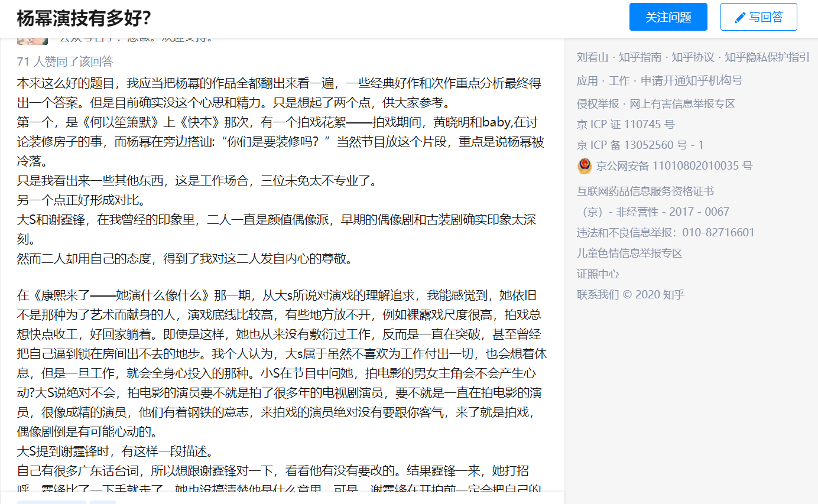Open 申请开通知乎机构号 link

pos(692,80)
